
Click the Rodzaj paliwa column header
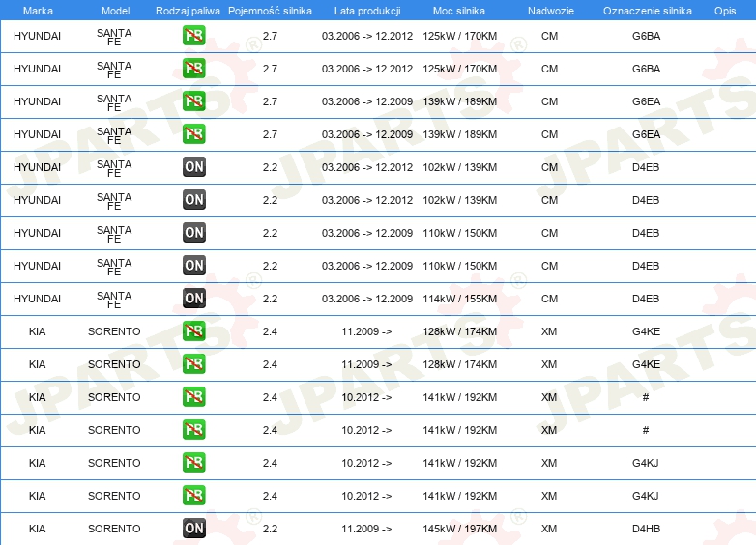tap(188, 10)
